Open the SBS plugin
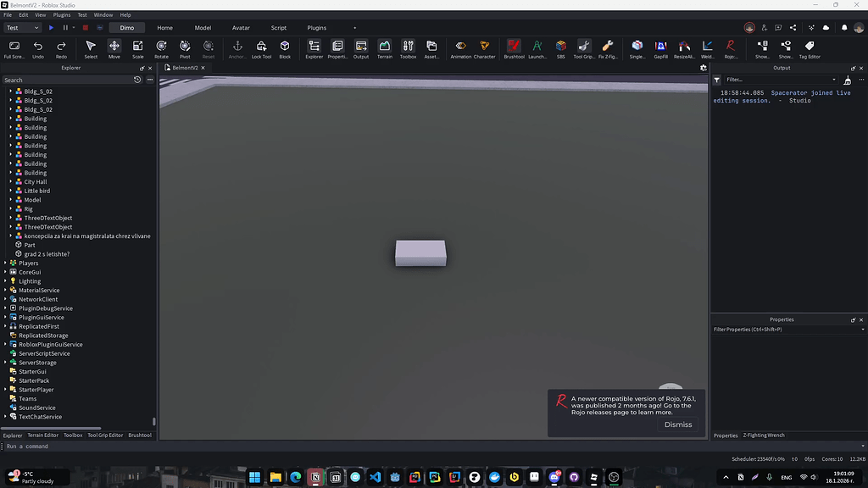868x488 pixels. 561,48
